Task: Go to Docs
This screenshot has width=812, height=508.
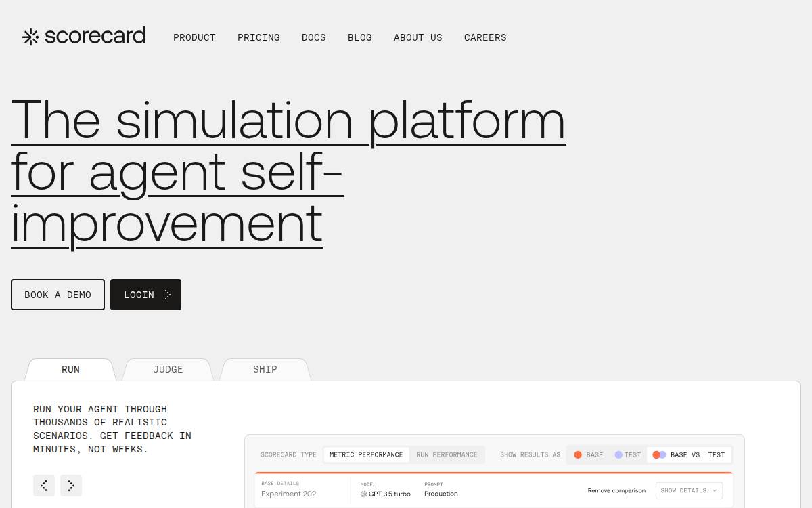Action: pyautogui.click(x=314, y=37)
